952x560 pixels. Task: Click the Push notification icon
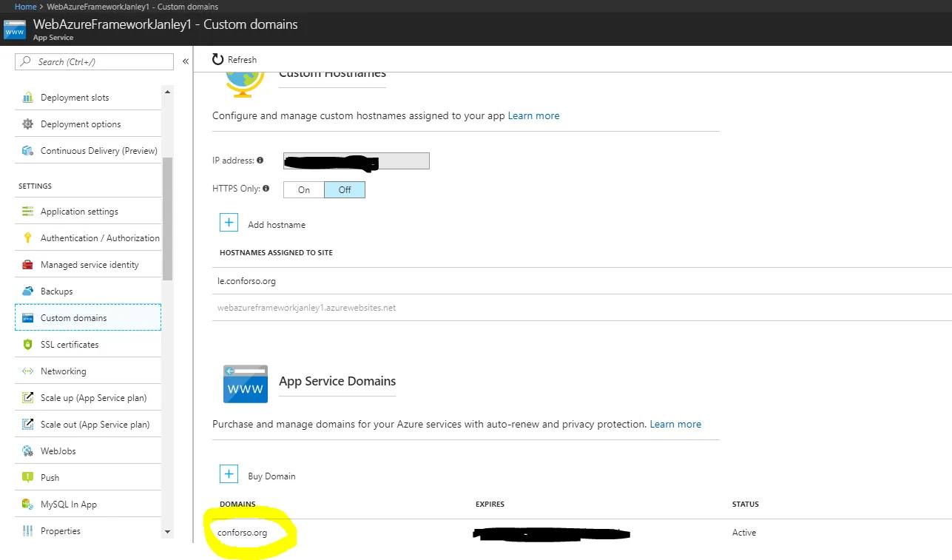pyautogui.click(x=27, y=478)
